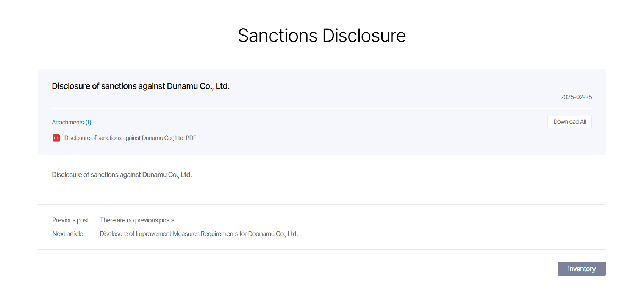The width and height of the screenshot is (644, 295).
Task: Click the attachment count (1)
Action: click(88, 123)
